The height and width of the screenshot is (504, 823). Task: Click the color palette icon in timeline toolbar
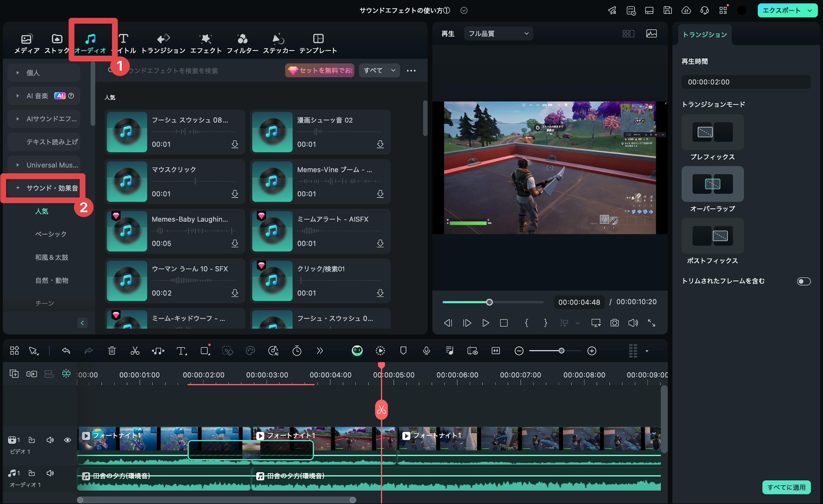250,351
